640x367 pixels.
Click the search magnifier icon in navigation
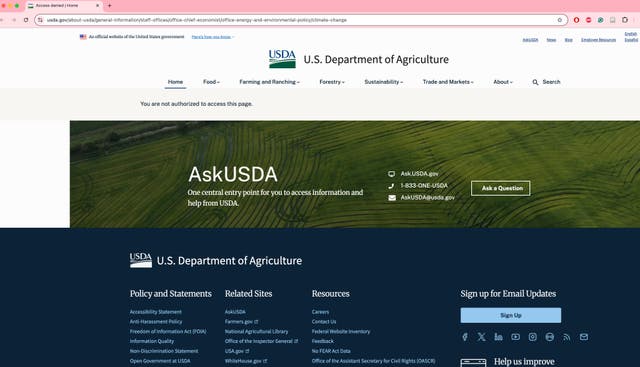pos(535,82)
